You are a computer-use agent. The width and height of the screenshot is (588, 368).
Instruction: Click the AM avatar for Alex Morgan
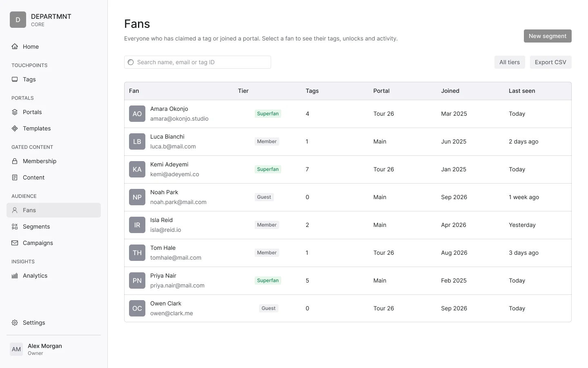16,349
